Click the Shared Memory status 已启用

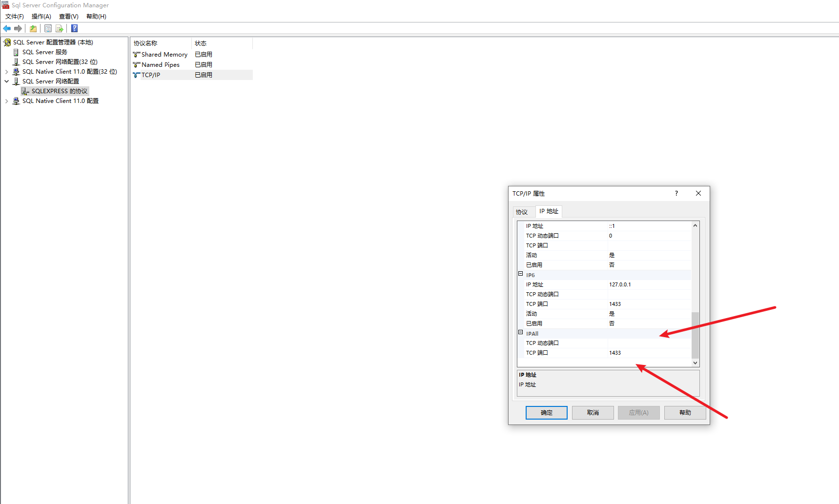pyautogui.click(x=204, y=55)
